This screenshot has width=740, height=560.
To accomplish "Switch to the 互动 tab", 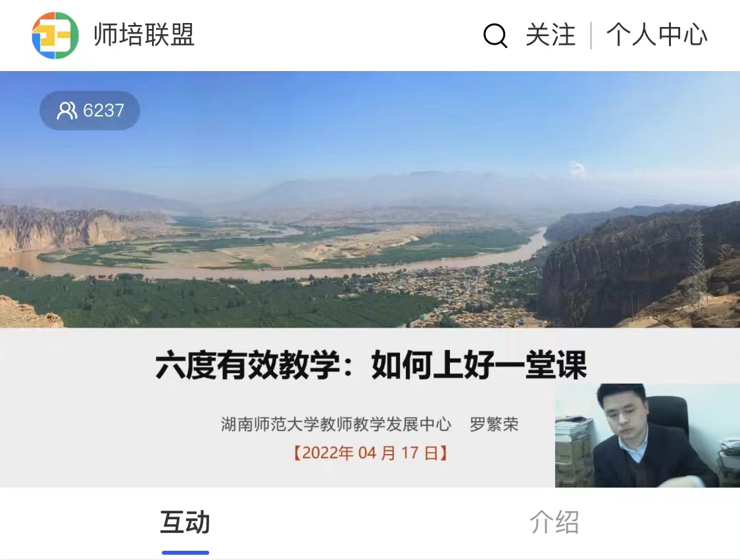I will coord(185,522).
